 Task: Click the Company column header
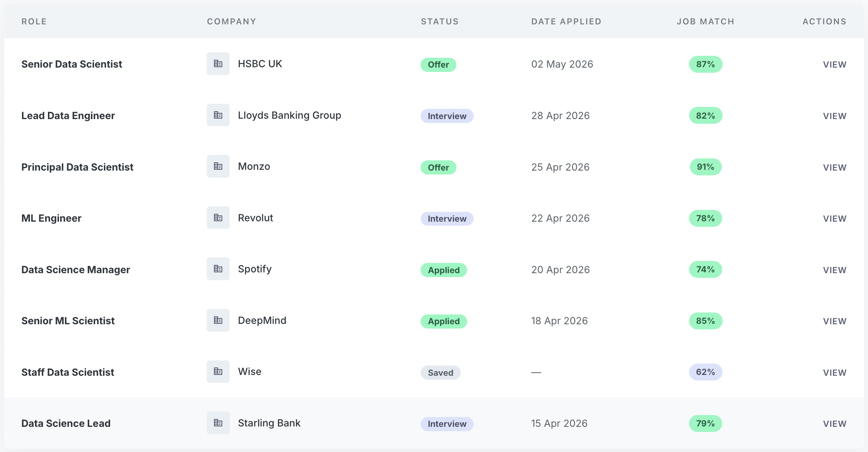click(x=232, y=22)
